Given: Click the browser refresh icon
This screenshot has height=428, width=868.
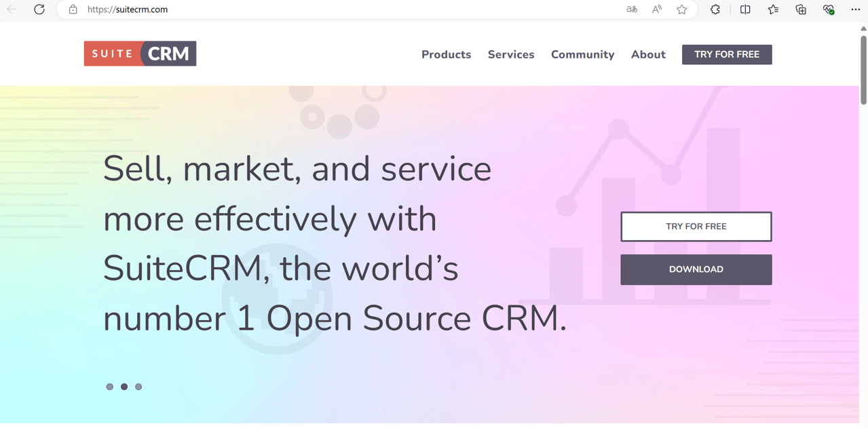Looking at the screenshot, I should tap(39, 9).
